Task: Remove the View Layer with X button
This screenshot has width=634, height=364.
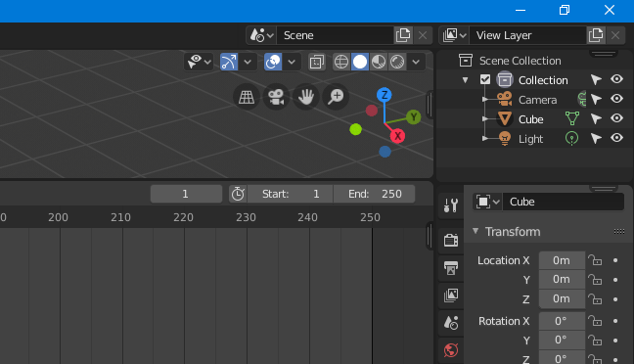Action: point(615,35)
